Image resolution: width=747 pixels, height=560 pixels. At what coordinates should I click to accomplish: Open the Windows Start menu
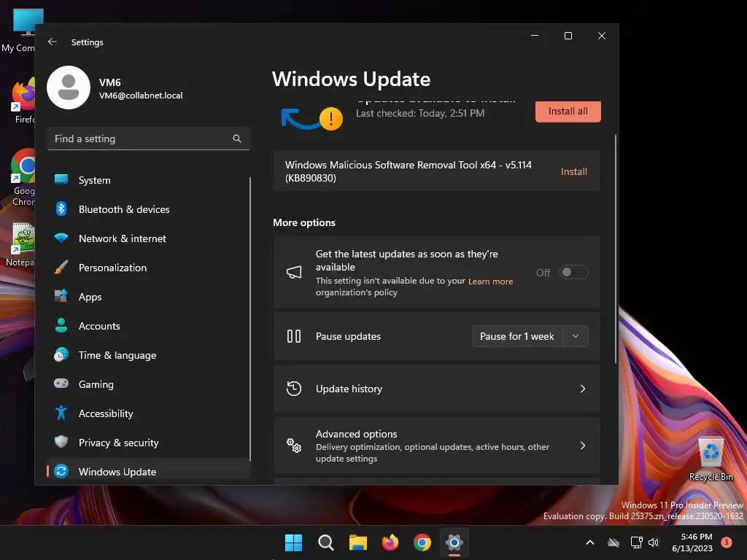tap(293, 542)
